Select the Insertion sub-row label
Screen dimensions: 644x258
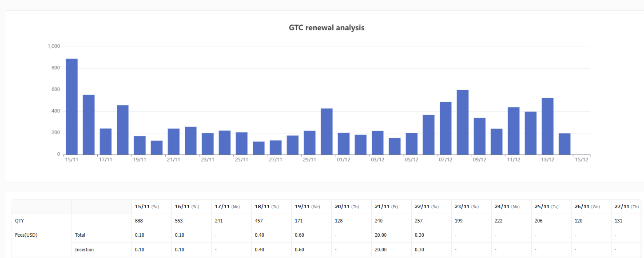[x=84, y=250]
